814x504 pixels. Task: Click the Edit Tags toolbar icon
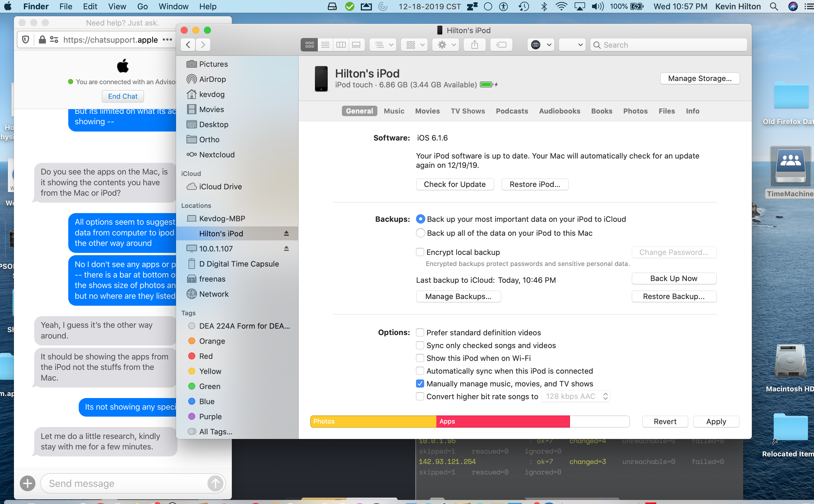click(501, 45)
